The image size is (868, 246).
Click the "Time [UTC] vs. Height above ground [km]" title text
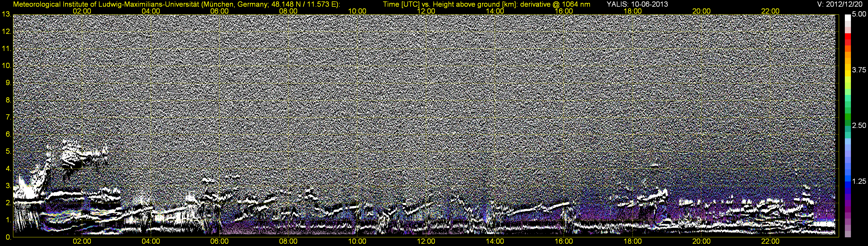pos(450,4)
